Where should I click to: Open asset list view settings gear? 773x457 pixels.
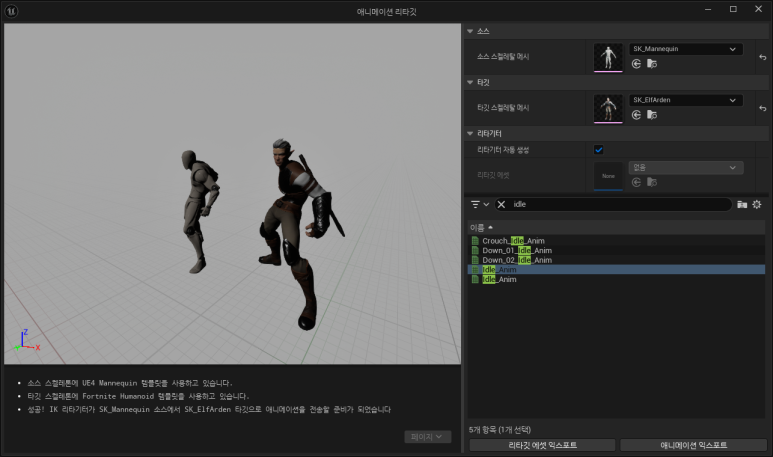(x=757, y=204)
